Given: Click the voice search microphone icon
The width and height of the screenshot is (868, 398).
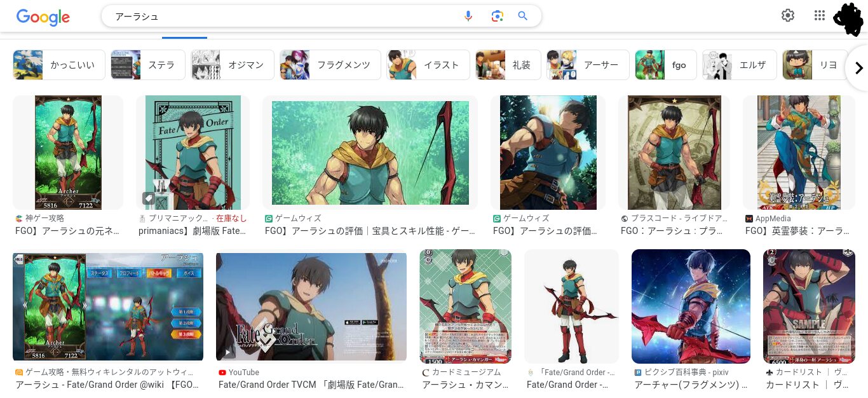Looking at the screenshot, I should coord(468,16).
